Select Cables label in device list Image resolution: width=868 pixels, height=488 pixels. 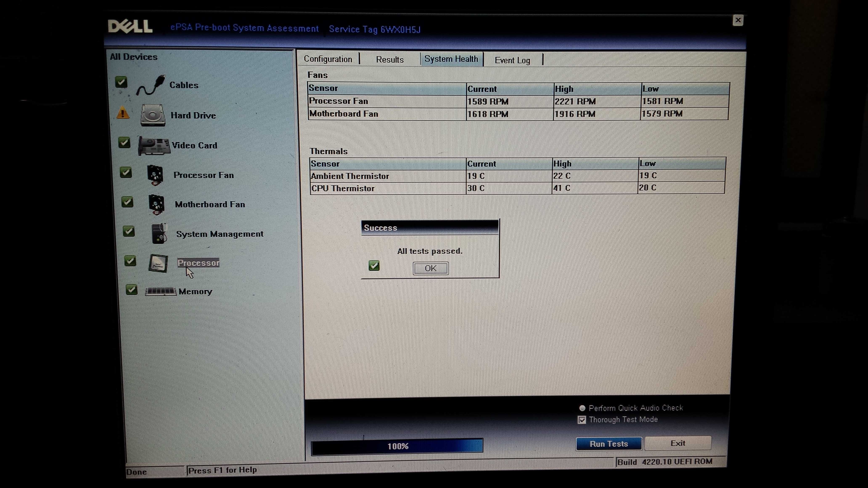click(x=184, y=85)
